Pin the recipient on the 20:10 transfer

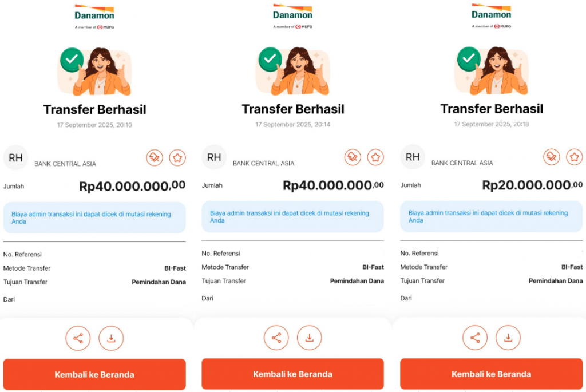pyautogui.click(x=155, y=157)
